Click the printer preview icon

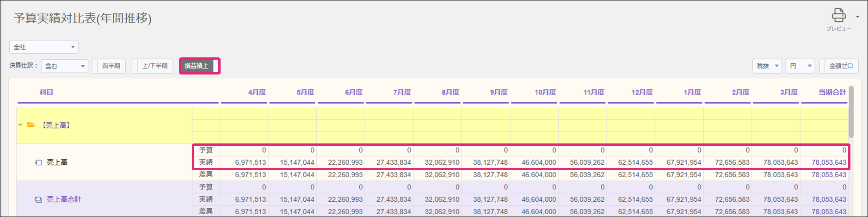click(x=838, y=16)
